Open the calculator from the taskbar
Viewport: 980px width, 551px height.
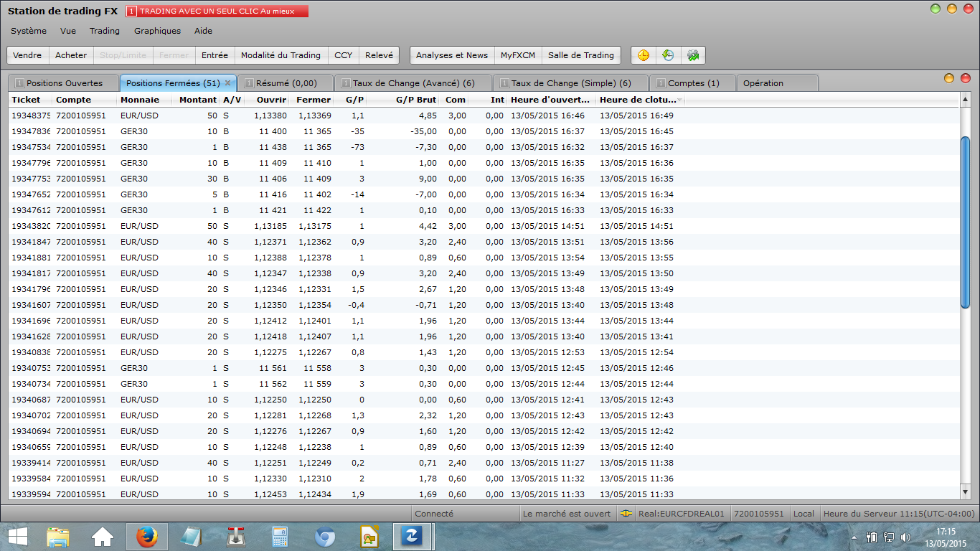pyautogui.click(x=279, y=537)
